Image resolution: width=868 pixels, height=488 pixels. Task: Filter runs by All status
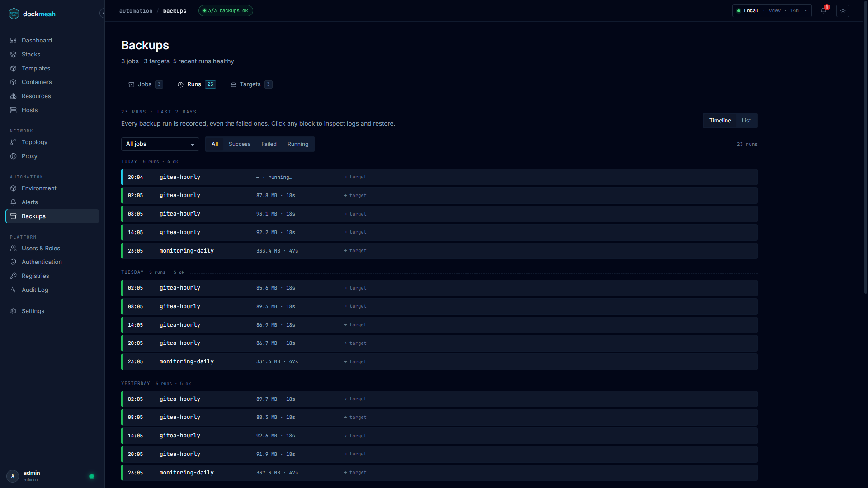(x=215, y=144)
